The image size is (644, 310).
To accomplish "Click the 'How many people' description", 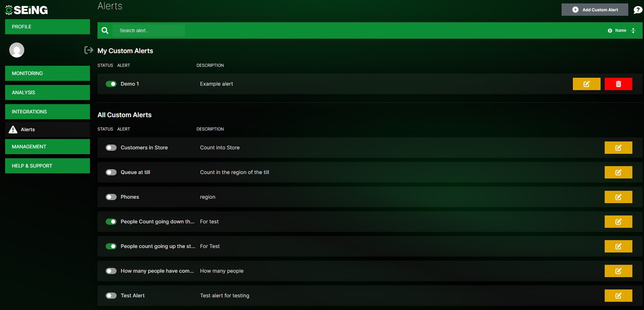I will 222,271.
